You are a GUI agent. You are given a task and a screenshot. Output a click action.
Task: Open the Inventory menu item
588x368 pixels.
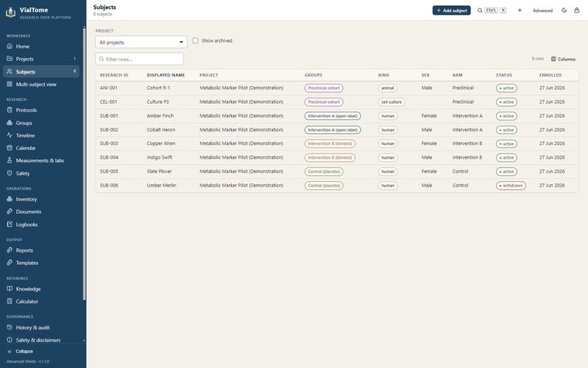point(42,199)
